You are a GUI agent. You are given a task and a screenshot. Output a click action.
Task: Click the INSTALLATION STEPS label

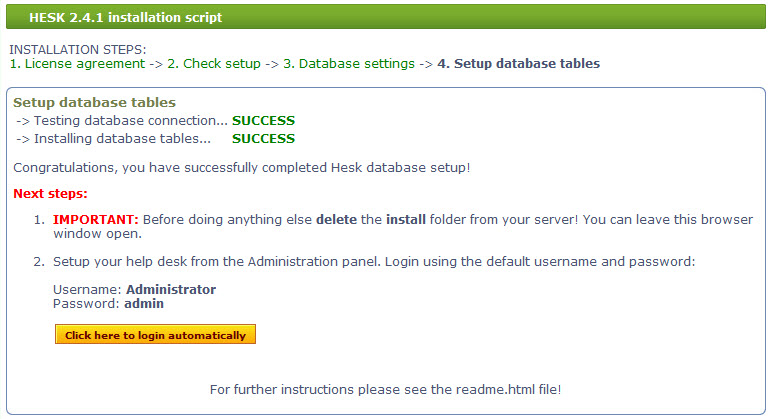[x=78, y=50]
